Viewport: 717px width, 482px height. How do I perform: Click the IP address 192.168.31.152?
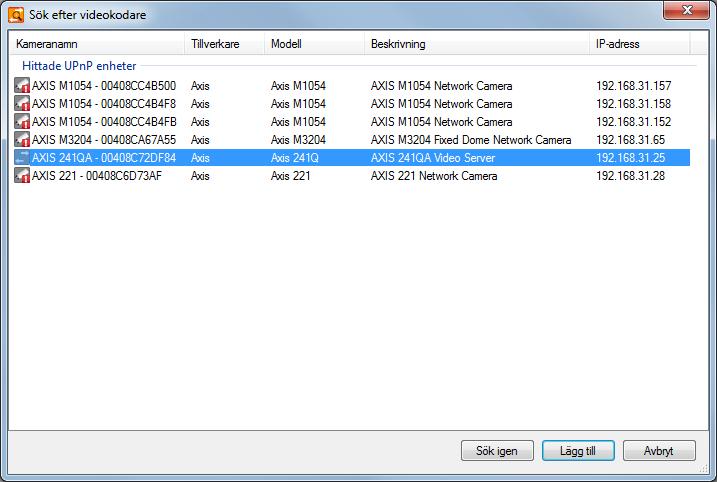[x=633, y=122]
